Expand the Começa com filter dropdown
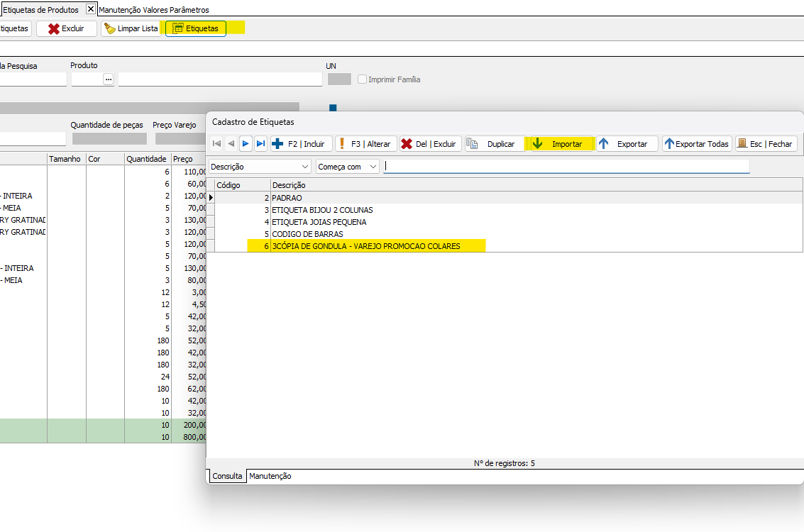 click(373, 167)
